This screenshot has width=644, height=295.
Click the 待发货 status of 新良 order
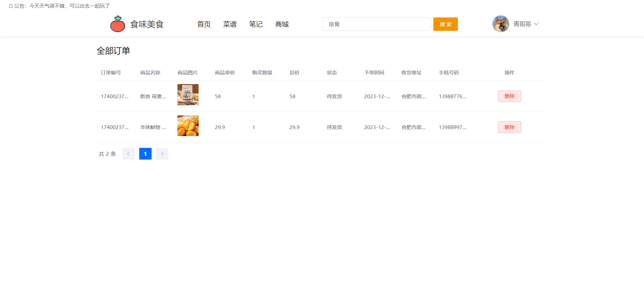point(334,97)
